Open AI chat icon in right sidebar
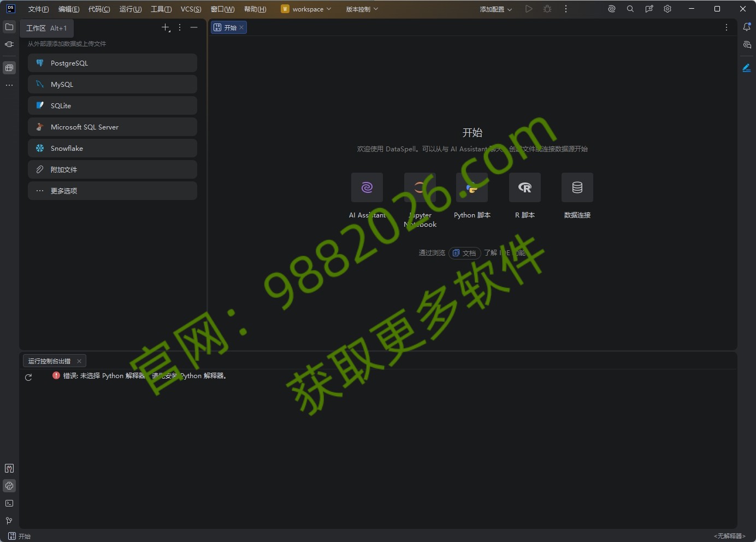This screenshot has width=756, height=542. (747, 45)
